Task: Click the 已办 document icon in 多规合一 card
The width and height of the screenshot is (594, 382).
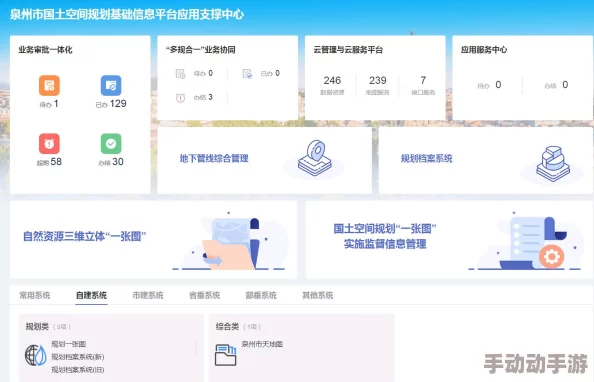Action: [x=247, y=74]
